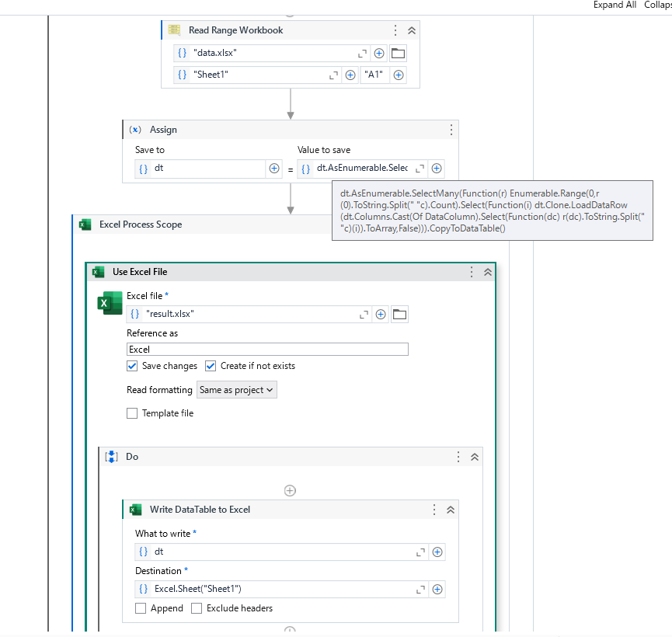This screenshot has height=637, width=672.
Task: Click the Excel Process Scope activity icon
Action: click(x=86, y=224)
